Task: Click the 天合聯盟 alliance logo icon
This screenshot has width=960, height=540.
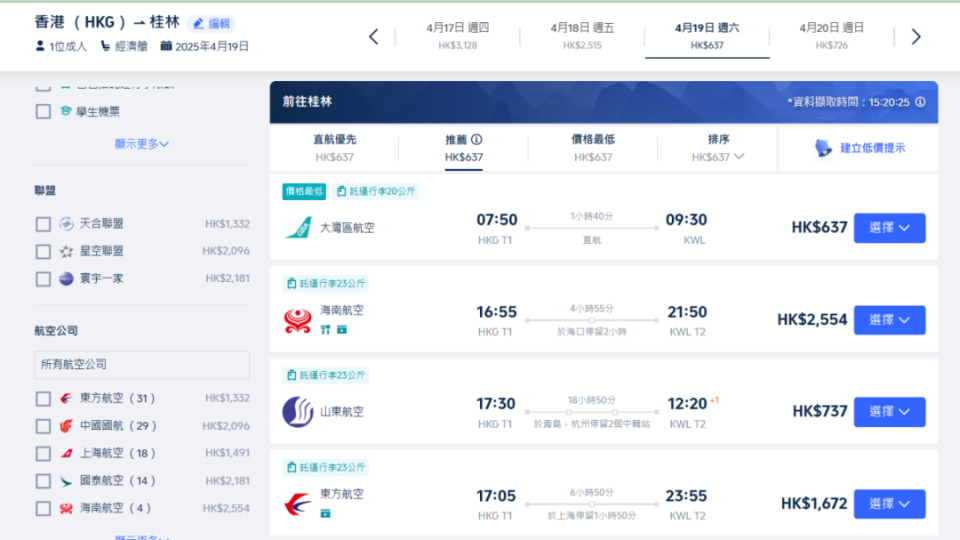Action: point(66,224)
